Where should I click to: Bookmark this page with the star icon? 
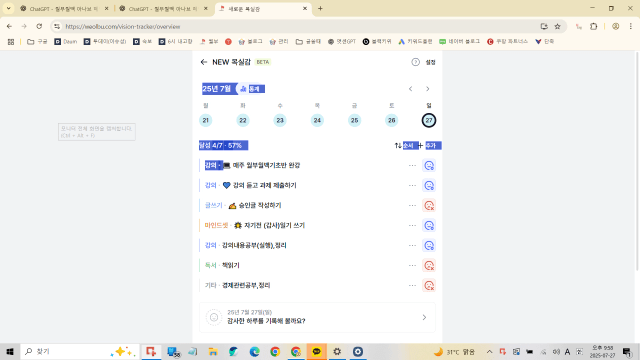click(557, 27)
